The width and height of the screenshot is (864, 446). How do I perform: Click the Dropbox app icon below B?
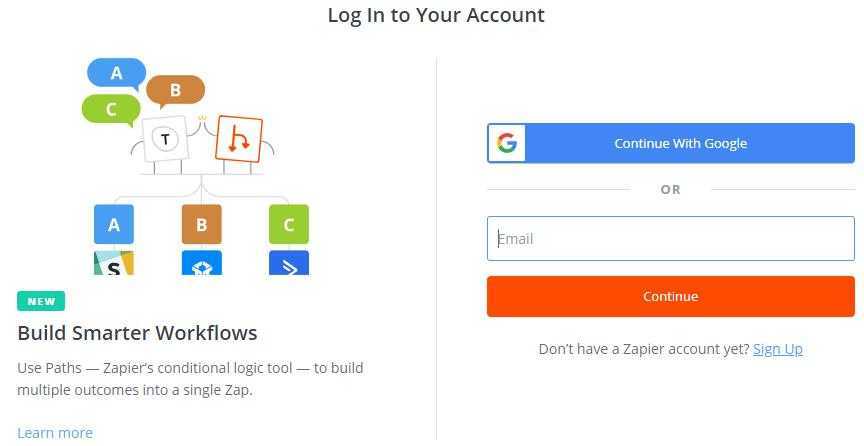click(x=202, y=263)
